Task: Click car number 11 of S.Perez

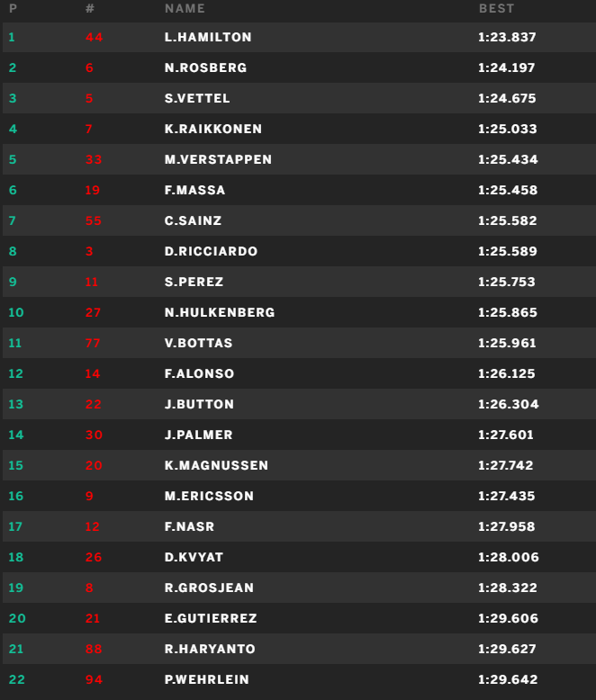Action: [92, 282]
